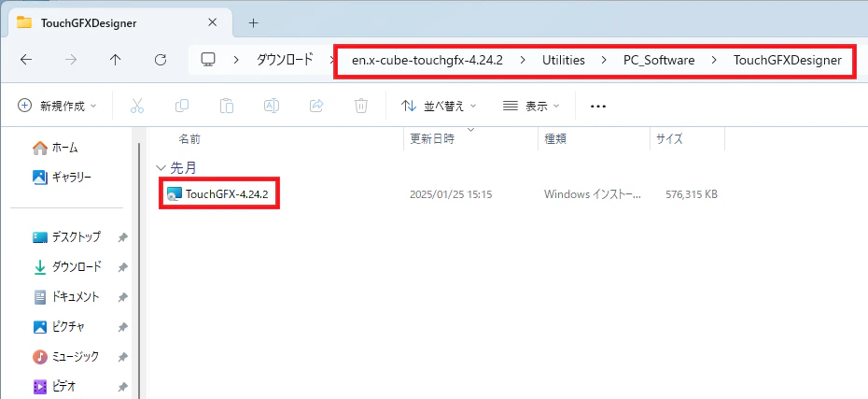Click the Share icon in toolbar
The height and width of the screenshot is (399, 868).
(316, 106)
